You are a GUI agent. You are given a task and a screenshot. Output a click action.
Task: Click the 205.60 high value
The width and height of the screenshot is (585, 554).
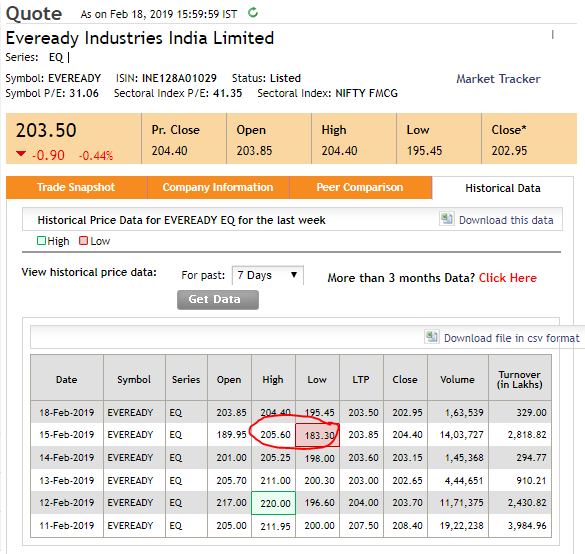click(x=275, y=434)
